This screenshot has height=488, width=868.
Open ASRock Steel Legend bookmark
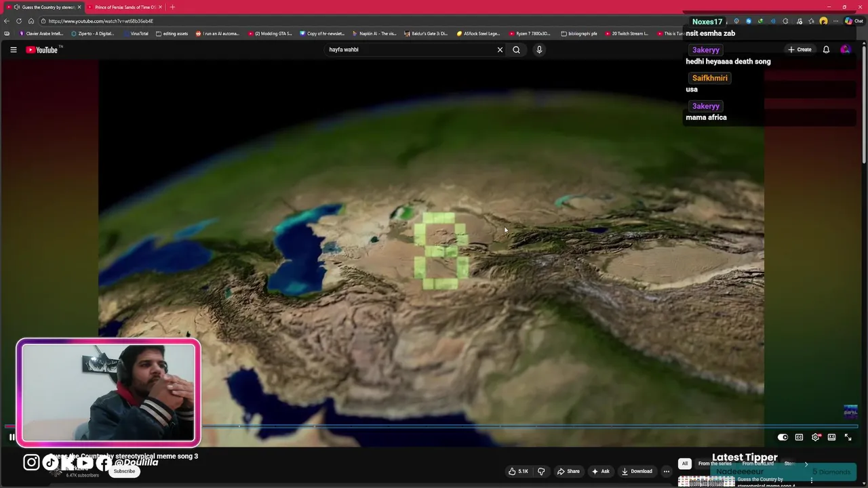coord(479,33)
